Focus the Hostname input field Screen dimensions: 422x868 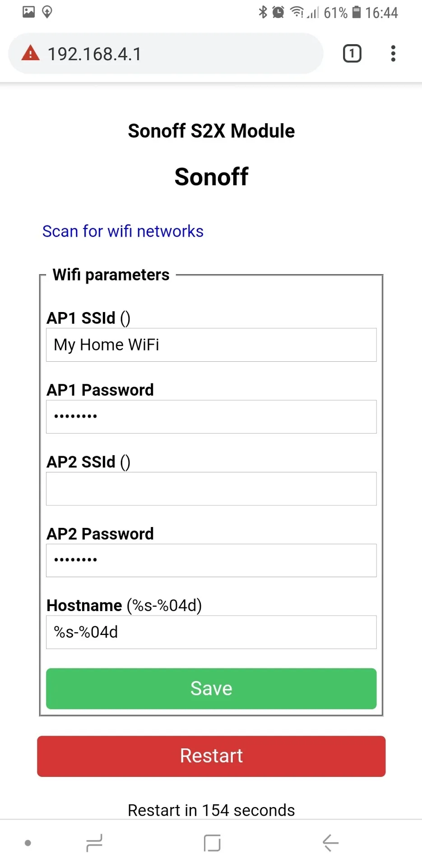point(211,632)
